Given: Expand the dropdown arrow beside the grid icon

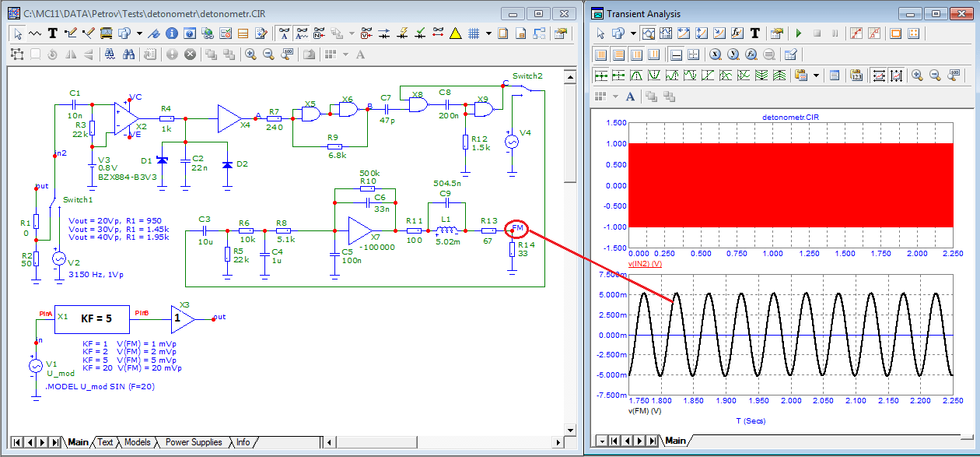Looking at the screenshot, I should pos(488,33).
